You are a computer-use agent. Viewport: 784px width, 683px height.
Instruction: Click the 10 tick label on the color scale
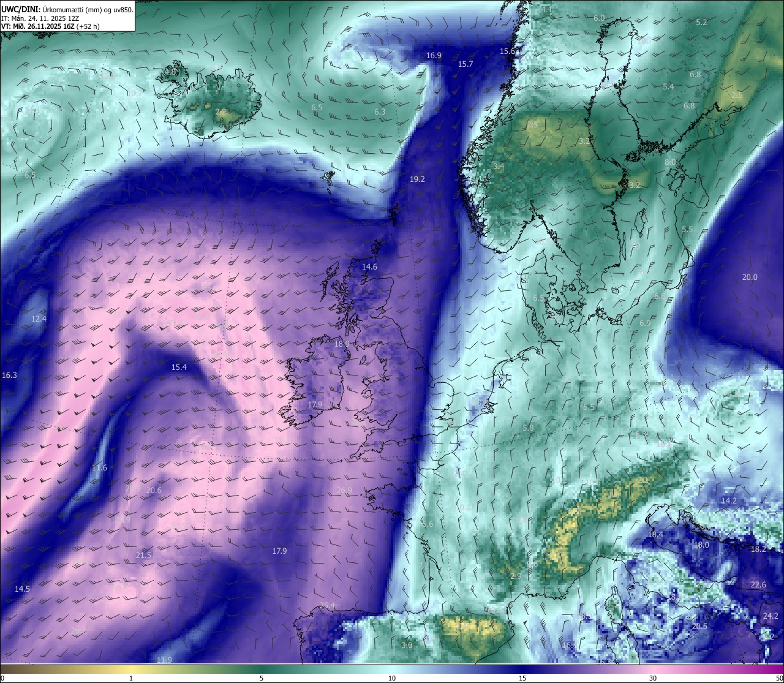(392, 678)
